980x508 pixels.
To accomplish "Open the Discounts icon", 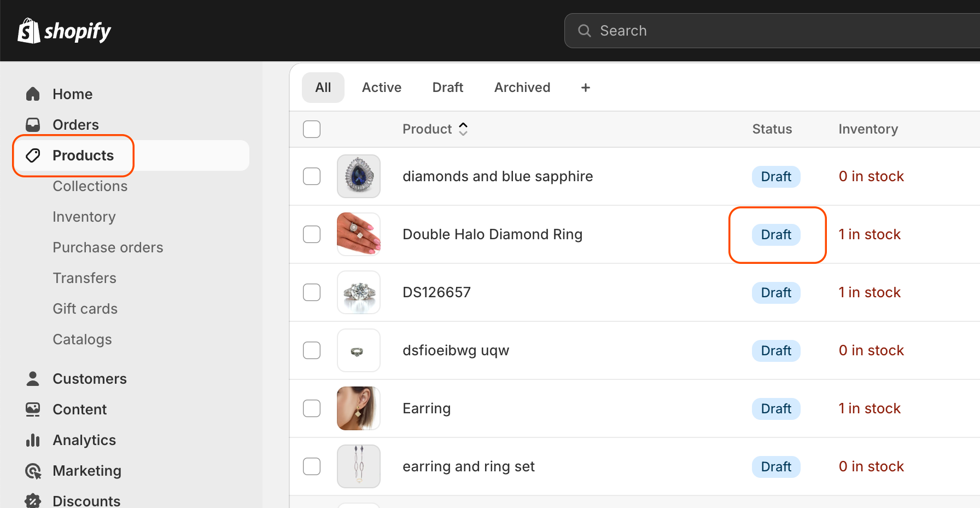I will pyautogui.click(x=33, y=500).
